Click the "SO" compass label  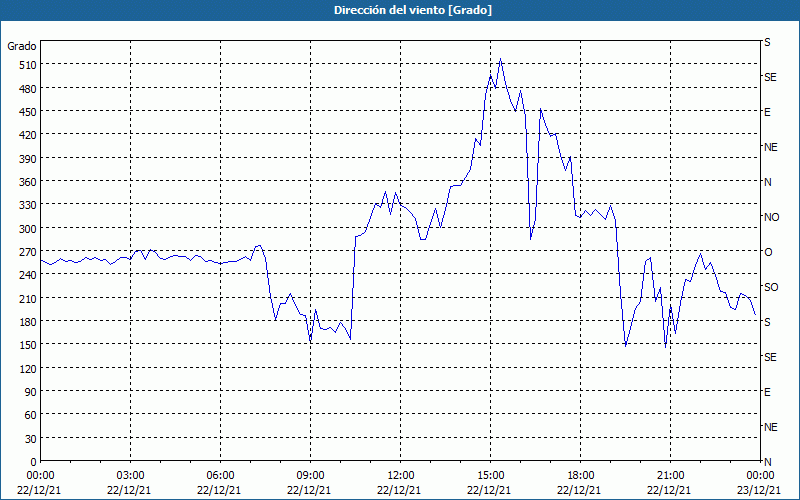[771, 287]
